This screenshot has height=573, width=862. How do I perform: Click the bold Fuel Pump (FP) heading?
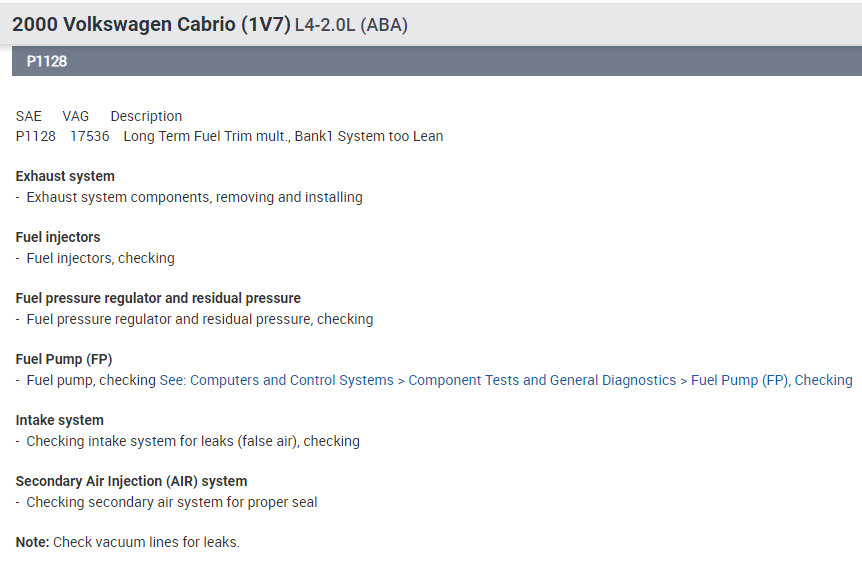pyautogui.click(x=64, y=359)
